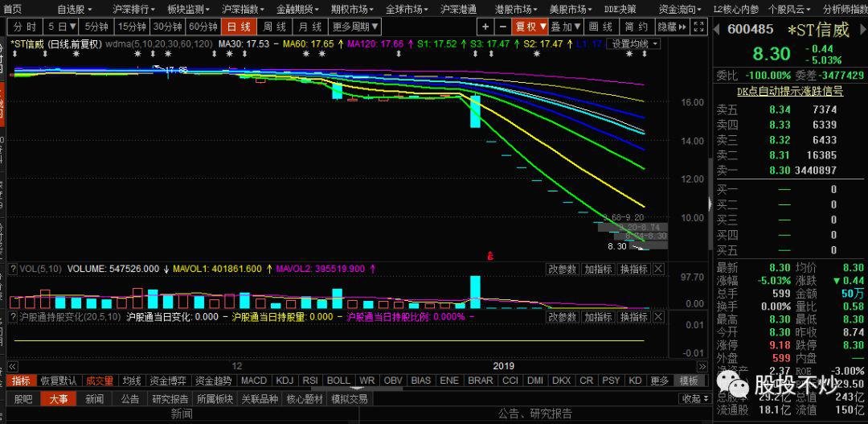Screen dimensions: 868x424
Task: Open 核心题材 info tab
Action: pyautogui.click(x=305, y=399)
